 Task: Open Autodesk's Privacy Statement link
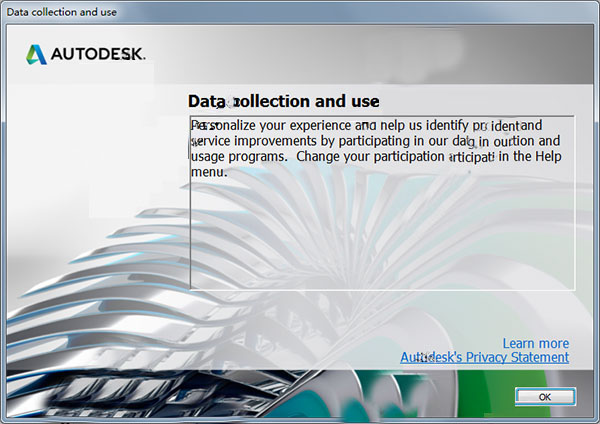coord(484,357)
